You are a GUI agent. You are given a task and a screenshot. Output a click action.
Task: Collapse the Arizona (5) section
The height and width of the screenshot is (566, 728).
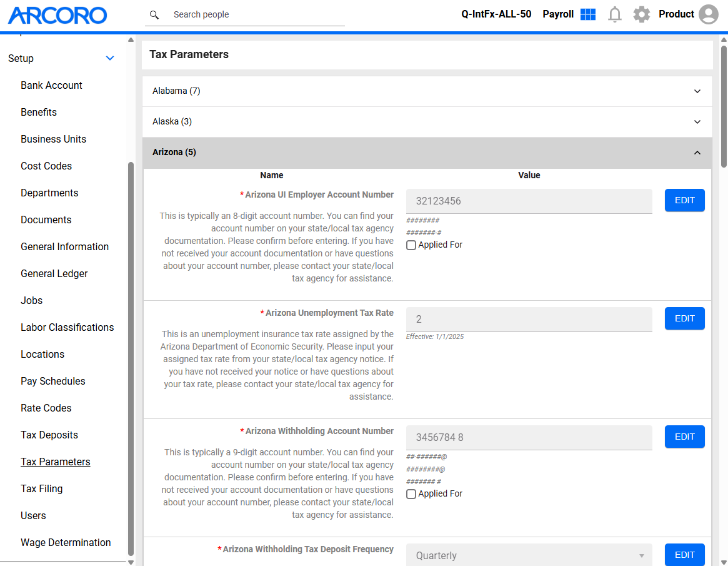tap(427, 153)
